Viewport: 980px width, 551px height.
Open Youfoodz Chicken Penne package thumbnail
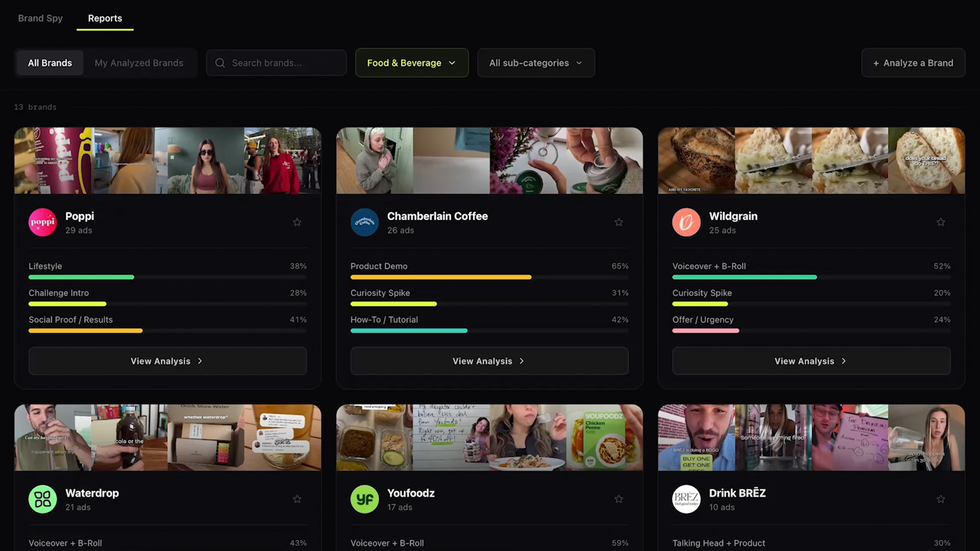click(x=604, y=438)
